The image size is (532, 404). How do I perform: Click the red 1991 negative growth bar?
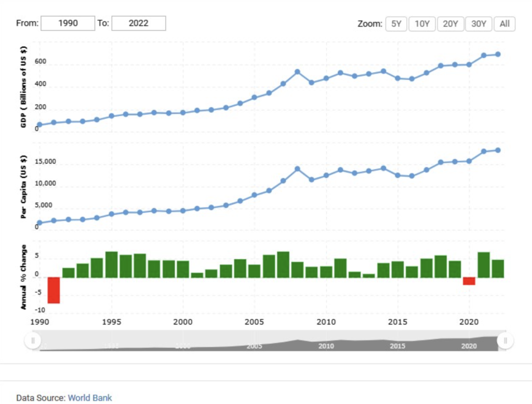click(54, 290)
